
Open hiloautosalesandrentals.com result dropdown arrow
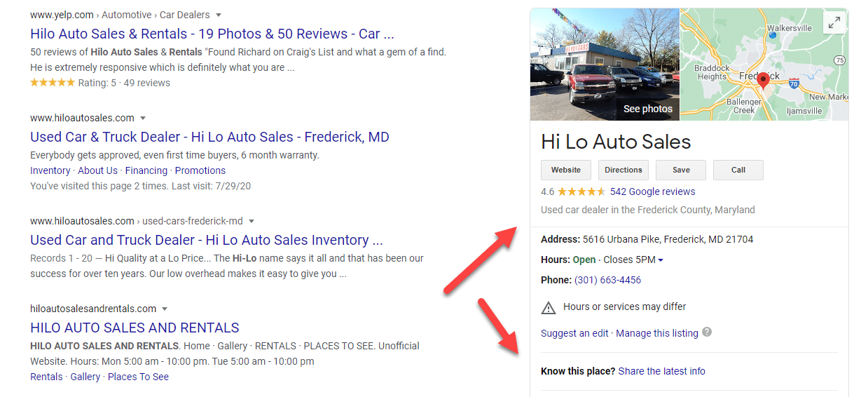pos(165,309)
